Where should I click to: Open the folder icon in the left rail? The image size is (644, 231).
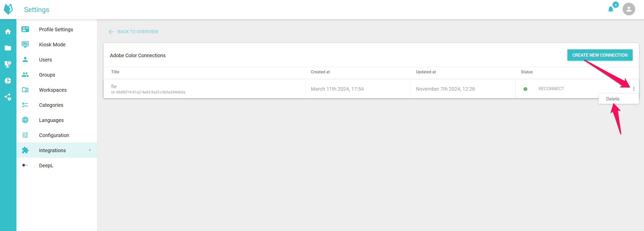[8, 48]
